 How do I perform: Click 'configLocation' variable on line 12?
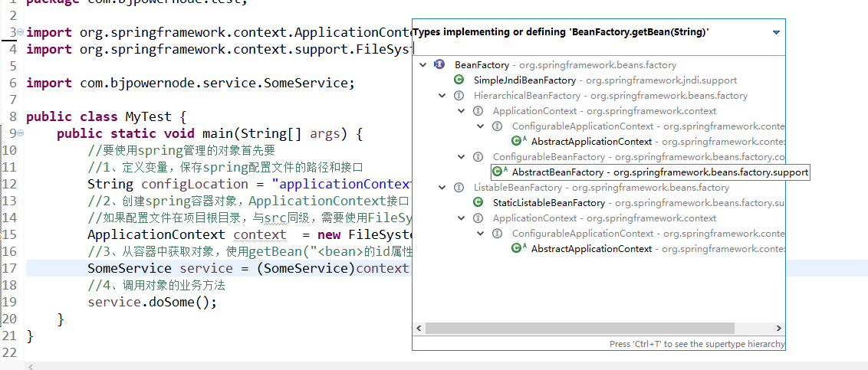195,184
